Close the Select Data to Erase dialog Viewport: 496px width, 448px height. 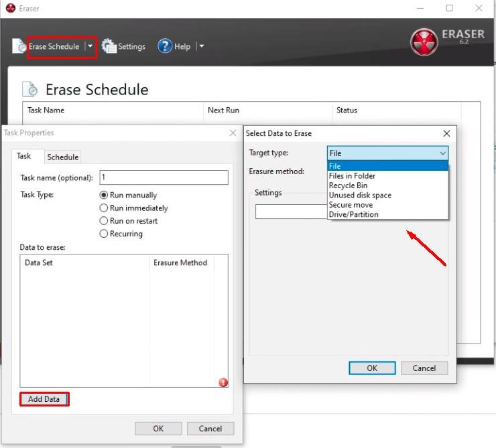click(x=446, y=133)
